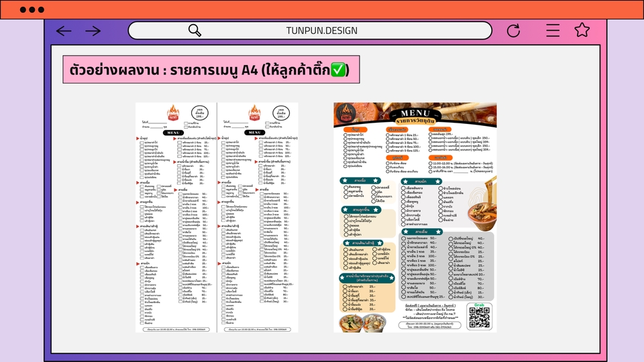Focus the TUNPUN.DESIGN address bar
Screen dimensions: 644x362
click(310, 30)
